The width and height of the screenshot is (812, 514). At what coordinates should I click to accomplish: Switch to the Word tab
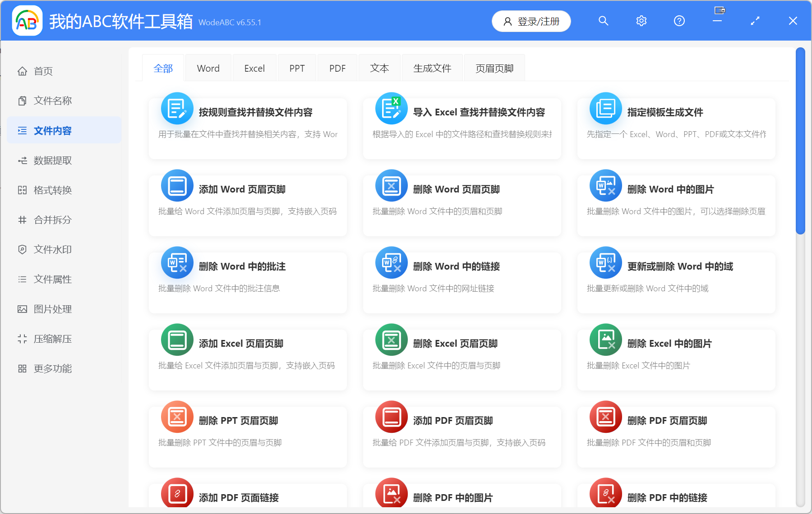tap(208, 68)
